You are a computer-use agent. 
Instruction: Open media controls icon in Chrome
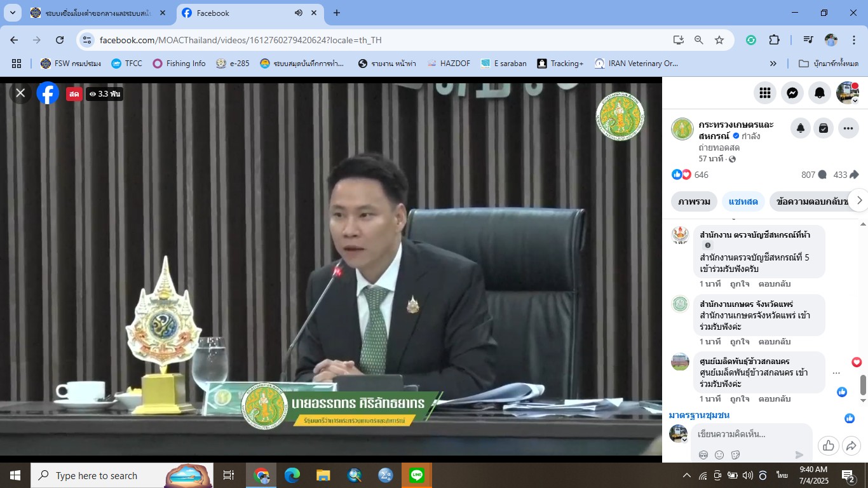click(808, 39)
